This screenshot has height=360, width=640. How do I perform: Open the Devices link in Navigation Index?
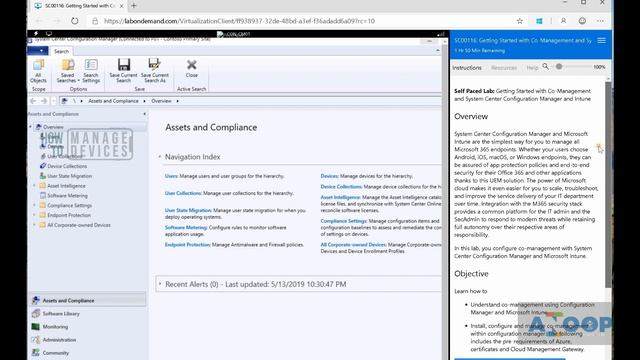click(x=329, y=176)
